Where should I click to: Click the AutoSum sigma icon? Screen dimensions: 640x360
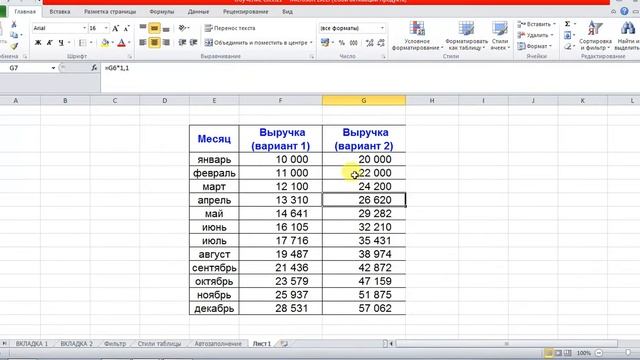click(x=567, y=24)
